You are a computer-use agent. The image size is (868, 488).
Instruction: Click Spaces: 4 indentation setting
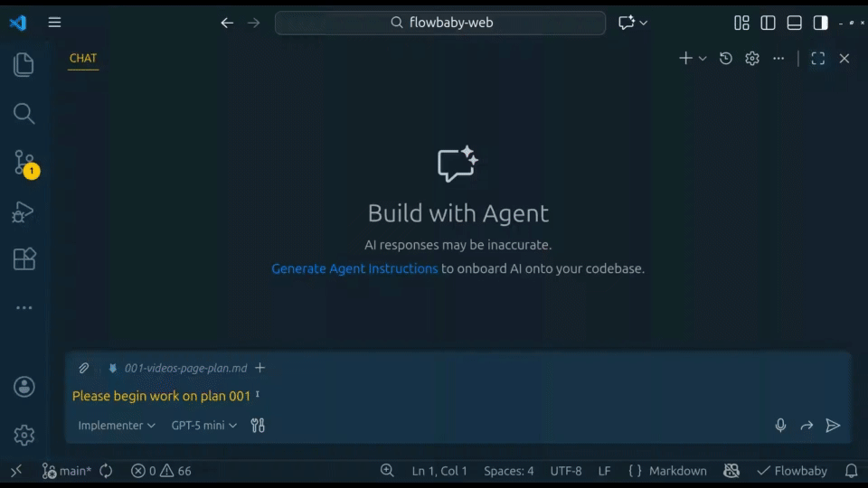[509, 471]
